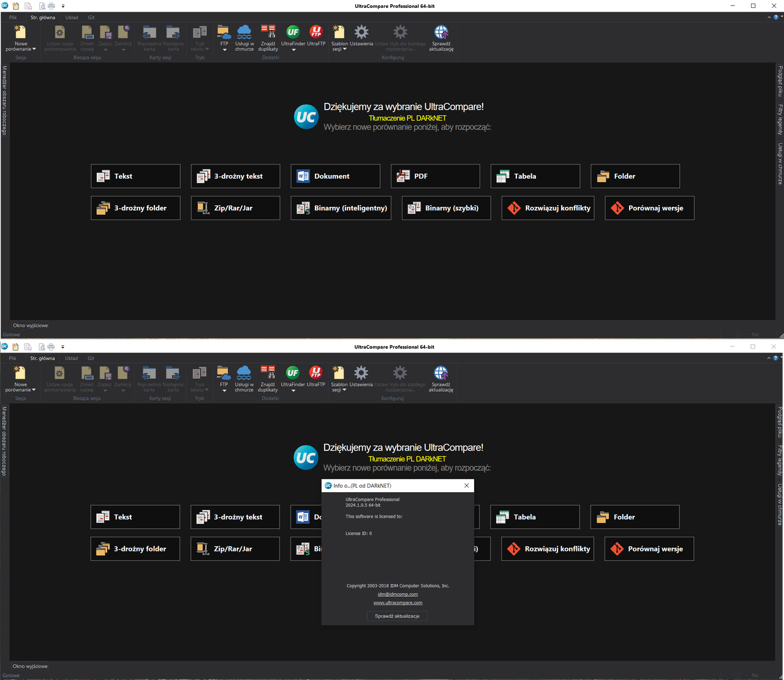This screenshot has width=784, height=680.
Task: Open Ustawienia gear in upper window ribbon
Action: 361,32
